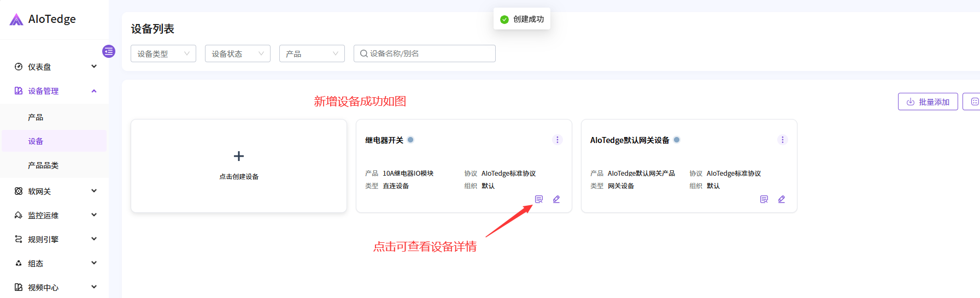980x298 pixels.
Task: Edit the AIoTedge默认网关设备 device
Action: (x=782, y=199)
